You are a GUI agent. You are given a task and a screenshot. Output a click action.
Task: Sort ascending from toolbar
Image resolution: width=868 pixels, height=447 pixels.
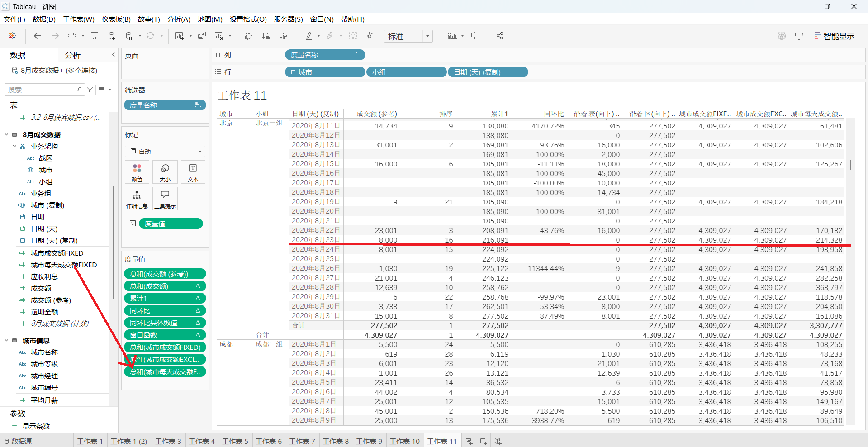[x=266, y=36]
